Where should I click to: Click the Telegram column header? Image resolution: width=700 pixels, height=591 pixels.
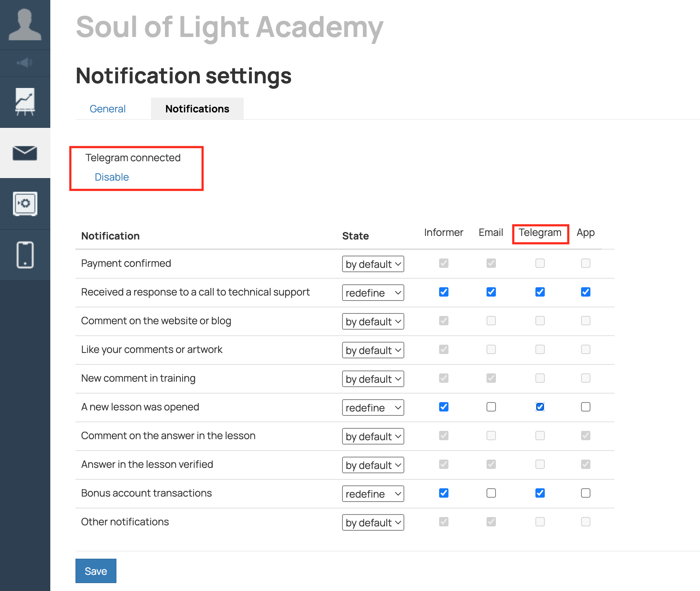tap(540, 233)
